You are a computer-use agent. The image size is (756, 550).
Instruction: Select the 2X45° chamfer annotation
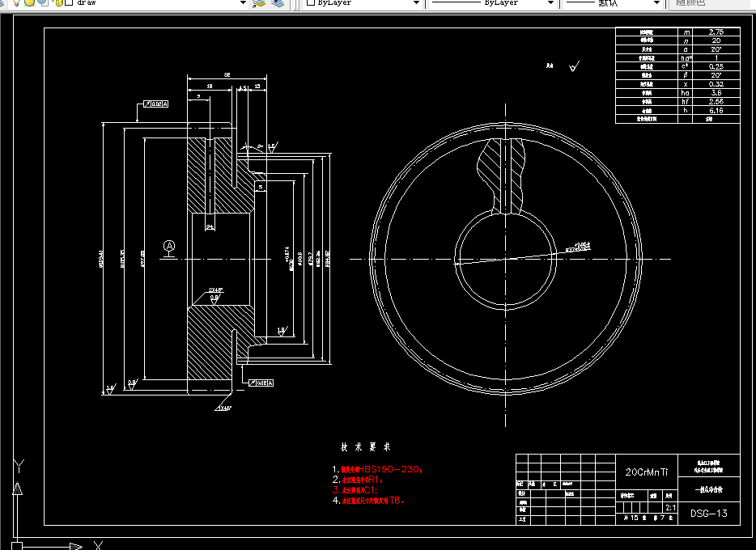215,290
